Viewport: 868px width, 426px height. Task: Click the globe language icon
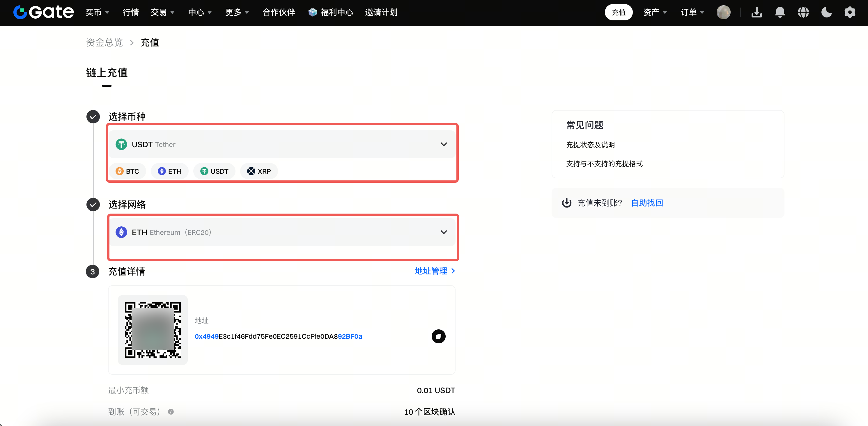click(x=803, y=13)
